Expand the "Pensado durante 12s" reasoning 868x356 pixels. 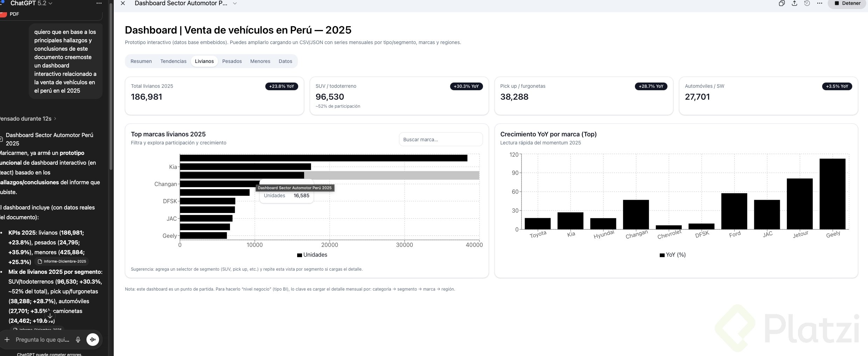(x=27, y=119)
